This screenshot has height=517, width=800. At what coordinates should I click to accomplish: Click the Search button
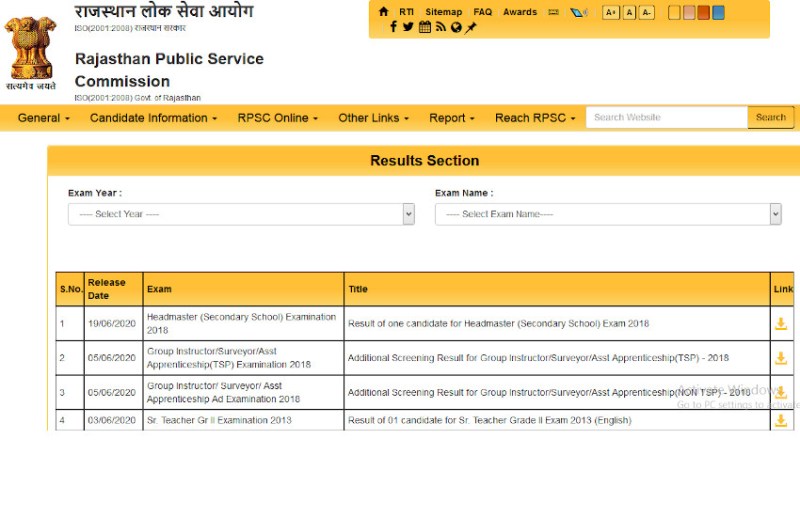(x=770, y=117)
